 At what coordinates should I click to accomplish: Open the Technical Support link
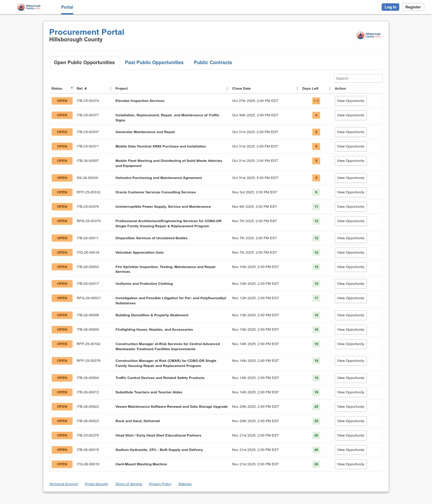[x=63, y=484]
